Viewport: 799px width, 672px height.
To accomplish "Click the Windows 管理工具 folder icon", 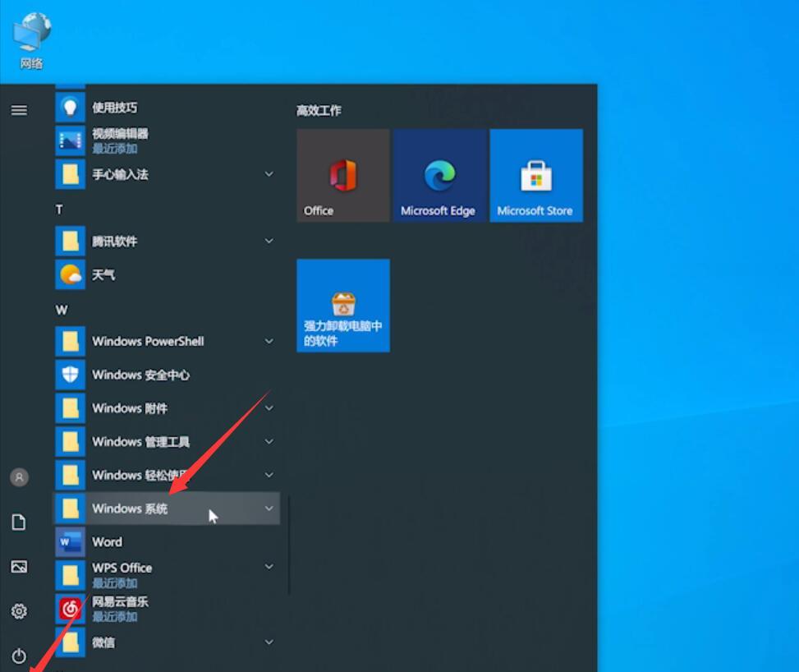I will (71, 441).
